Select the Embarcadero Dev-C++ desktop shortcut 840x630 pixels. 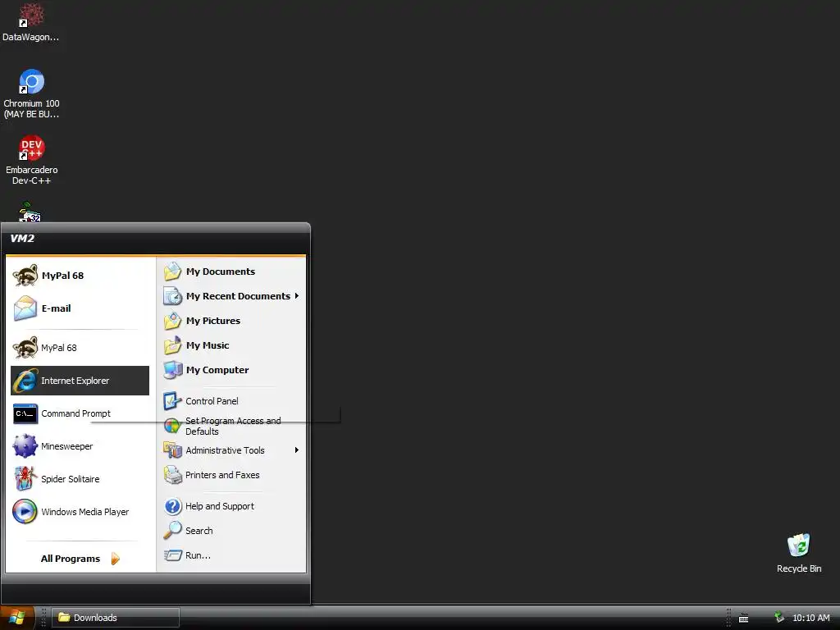(x=31, y=160)
